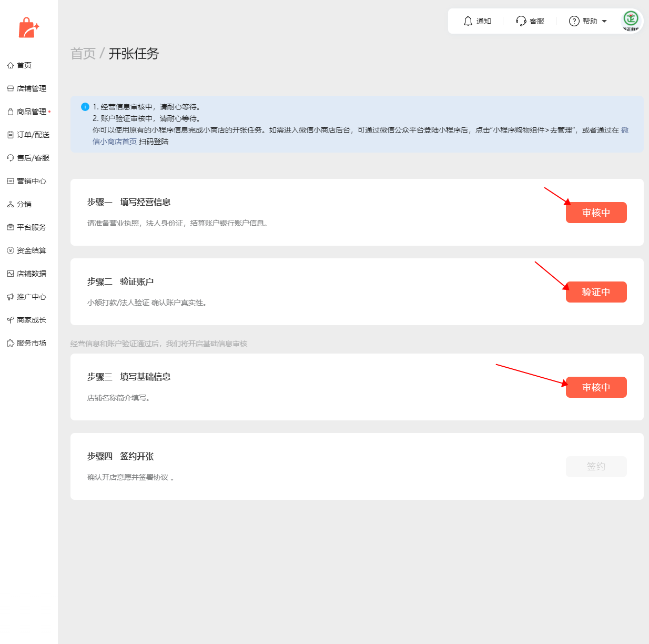Click the coupon icon beside 营销中心

point(11,181)
